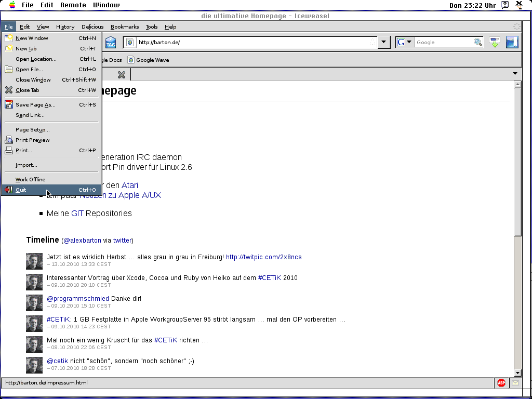Follow the twitter link in the Timeline heading

[122, 241]
